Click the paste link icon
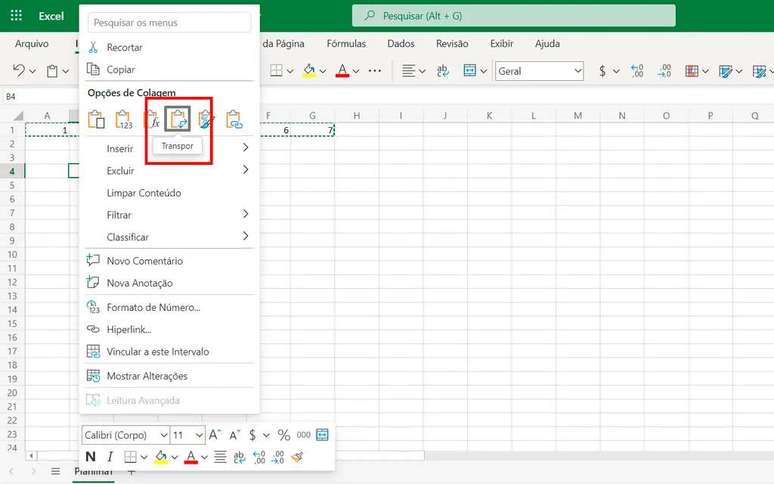Screen dimensions: 774x484 pyautogui.click(x=234, y=120)
